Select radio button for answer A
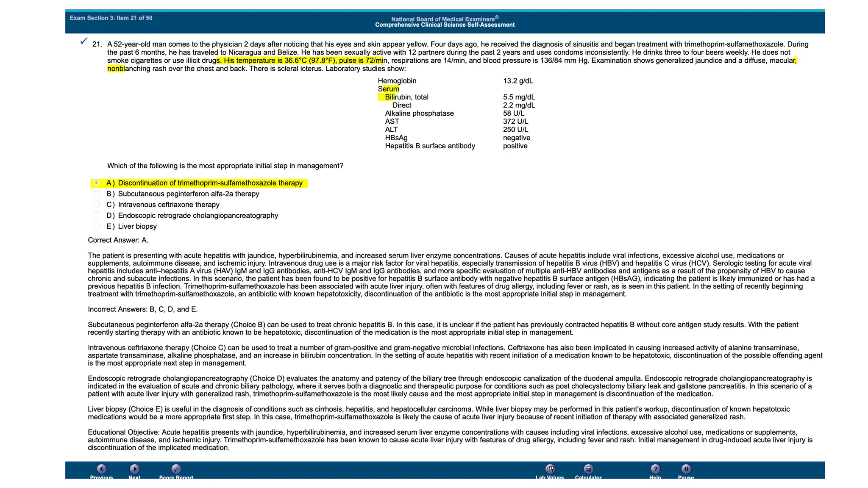The width and height of the screenshot is (868, 488). pyautogui.click(x=97, y=183)
